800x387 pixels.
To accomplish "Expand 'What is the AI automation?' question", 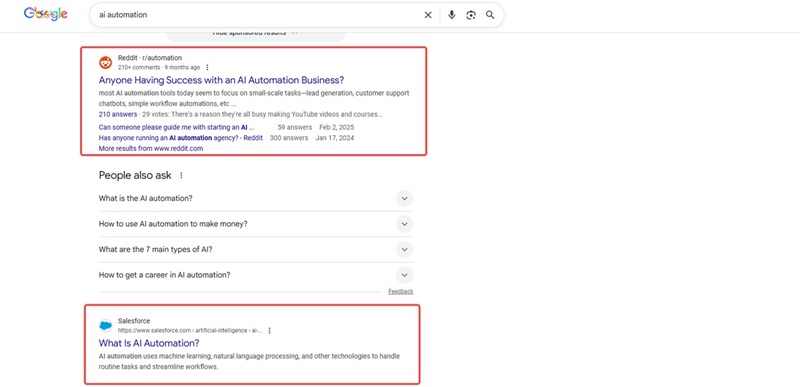I will [x=256, y=198].
